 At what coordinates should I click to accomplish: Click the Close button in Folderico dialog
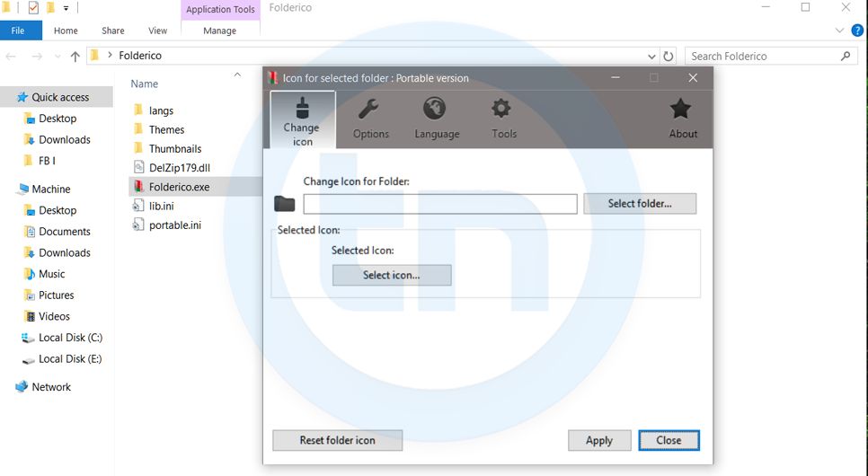(x=669, y=441)
